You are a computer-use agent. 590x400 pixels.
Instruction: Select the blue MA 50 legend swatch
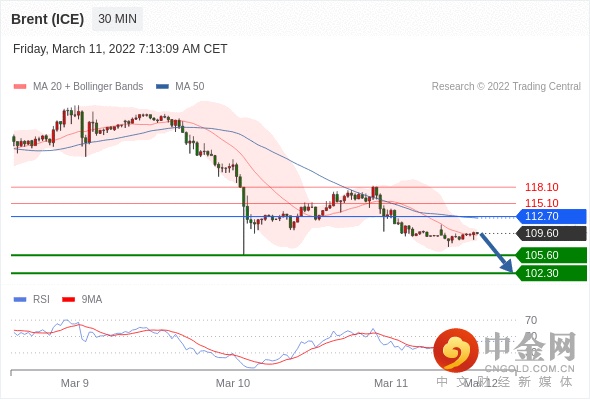coord(162,87)
